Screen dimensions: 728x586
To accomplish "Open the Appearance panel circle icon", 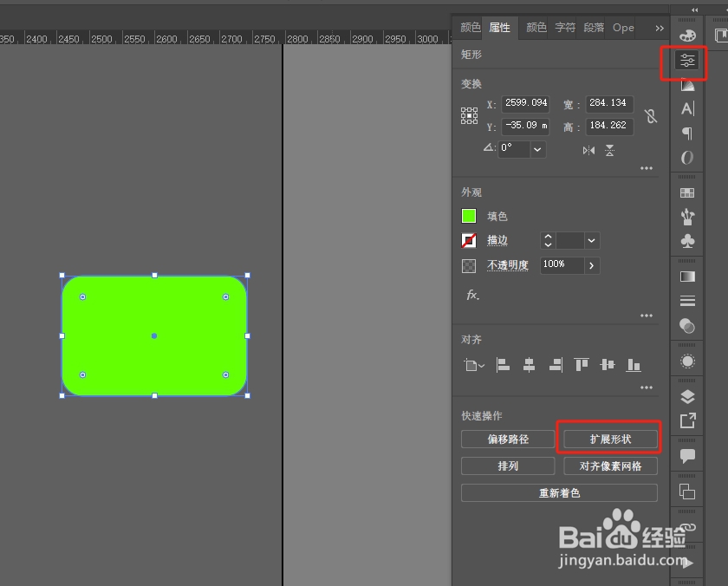I will pos(687,361).
